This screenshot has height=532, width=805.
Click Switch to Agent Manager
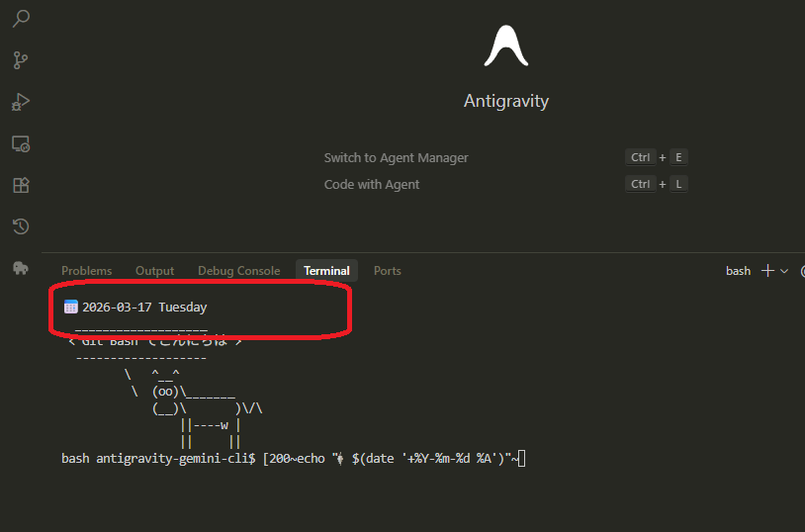click(396, 158)
